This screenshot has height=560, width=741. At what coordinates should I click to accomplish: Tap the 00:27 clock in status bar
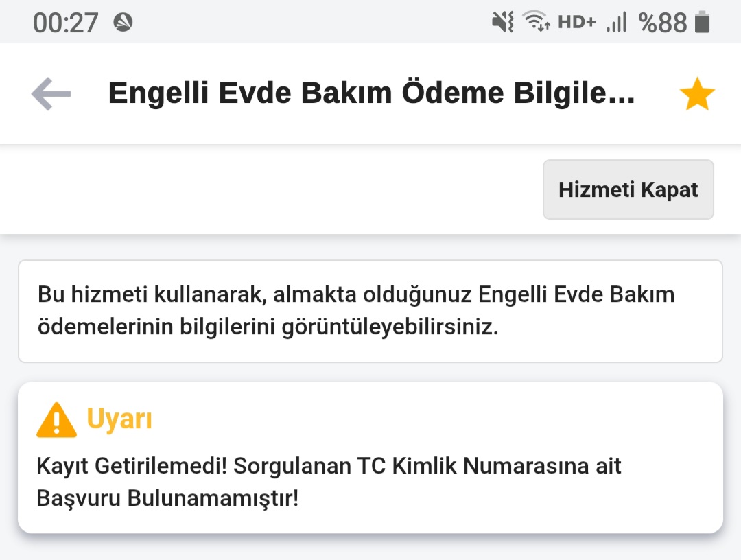66,23
